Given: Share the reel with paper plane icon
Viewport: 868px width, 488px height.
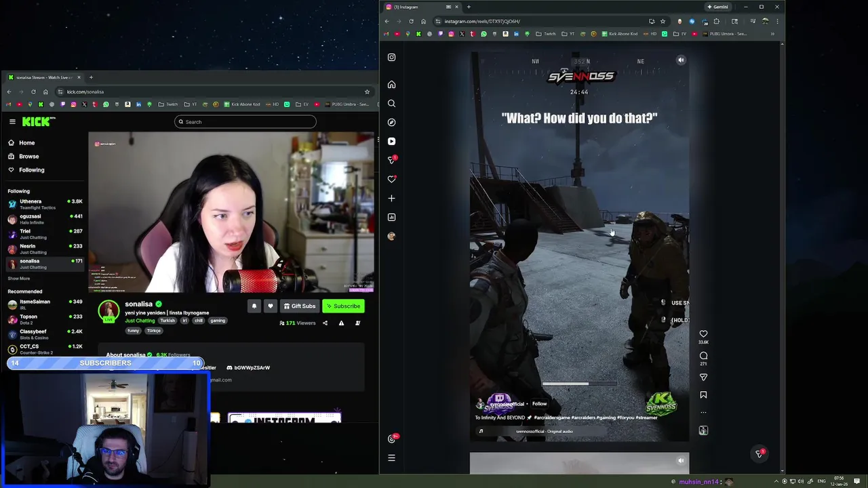Looking at the screenshot, I should point(703,378).
